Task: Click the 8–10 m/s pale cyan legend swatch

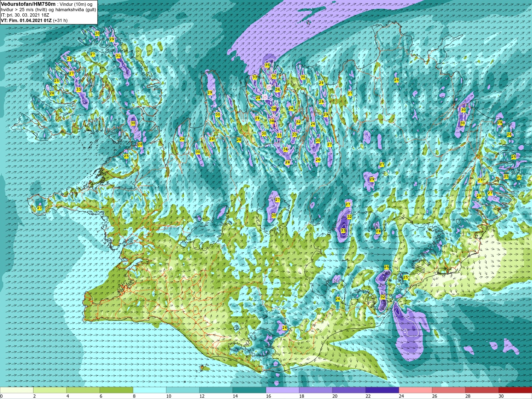Action: click(150, 390)
